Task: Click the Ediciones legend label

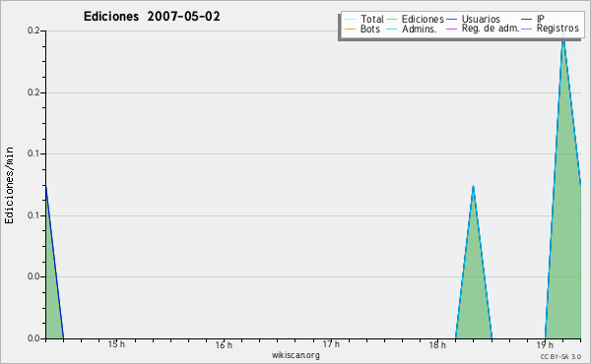Action: pyautogui.click(x=423, y=19)
